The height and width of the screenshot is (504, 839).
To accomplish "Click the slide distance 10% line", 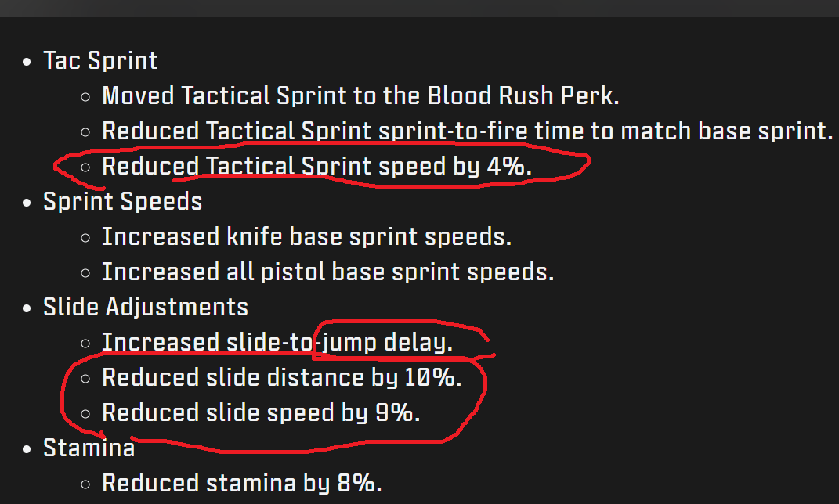I will pyautogui.click(x=281, y=378).
